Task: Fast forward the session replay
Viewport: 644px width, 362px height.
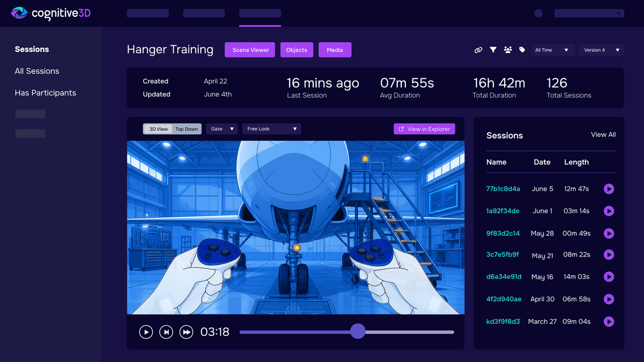Action: coord(186,332)
